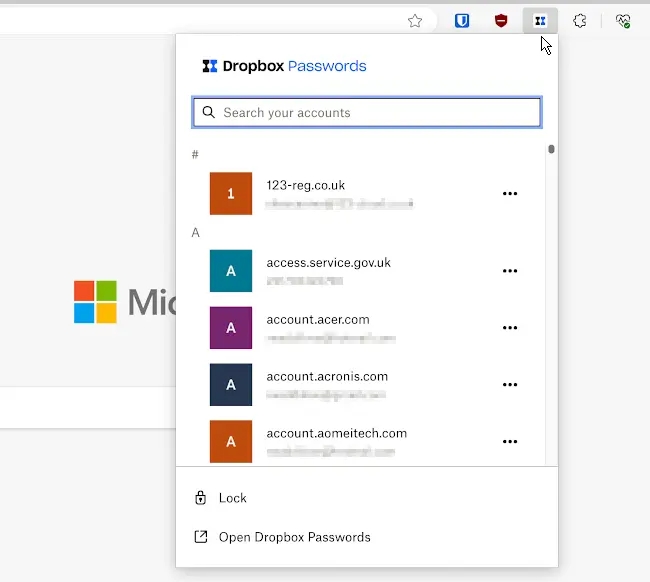Open more options for 123-reg.co.uk
Screen dimensions: 650x582
coord(509,194)
